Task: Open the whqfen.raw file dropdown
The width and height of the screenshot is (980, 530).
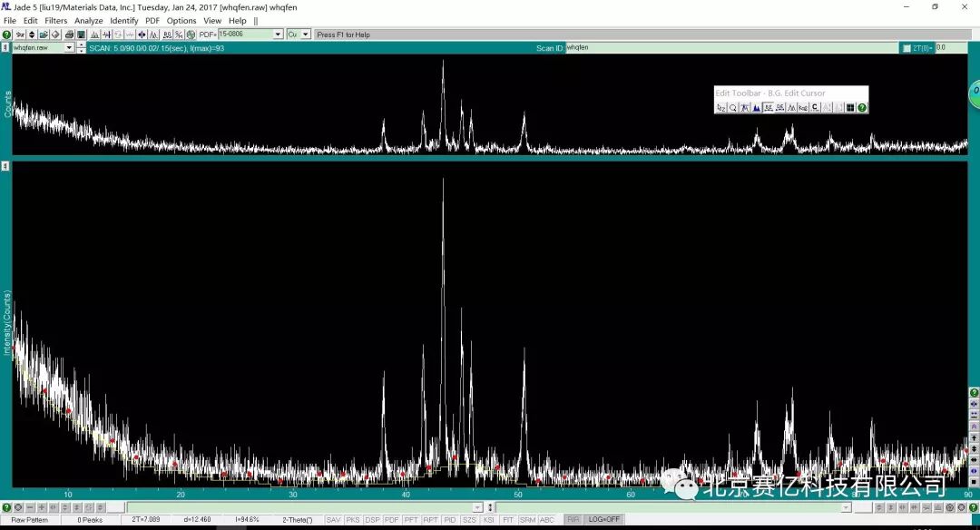Action: [x=69, y=48]
